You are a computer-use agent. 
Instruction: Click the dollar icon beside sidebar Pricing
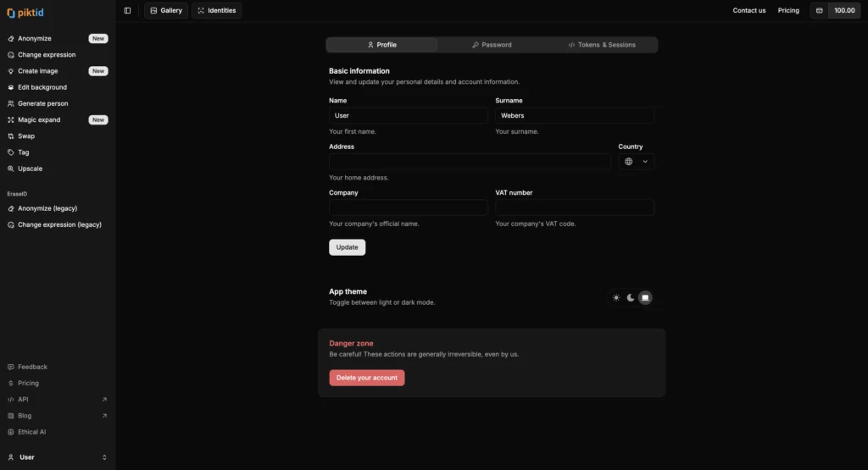click(x=10, y=383)
